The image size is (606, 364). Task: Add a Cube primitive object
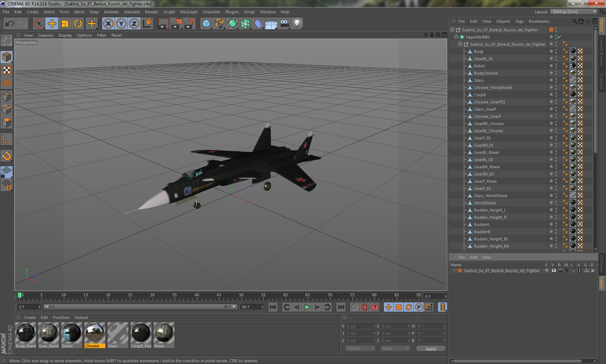pyautogui.click(x=206, y=24)
